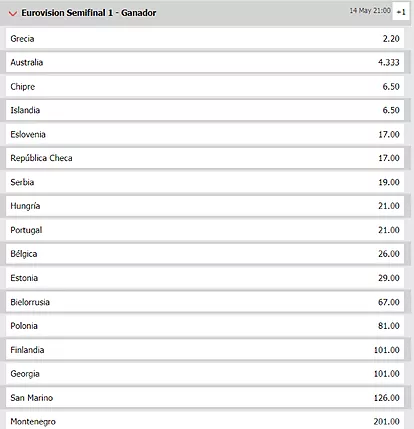The image size is (414, 429).
Task: Choose Georgia at 101.00
Action: click(x=205, y=374)
